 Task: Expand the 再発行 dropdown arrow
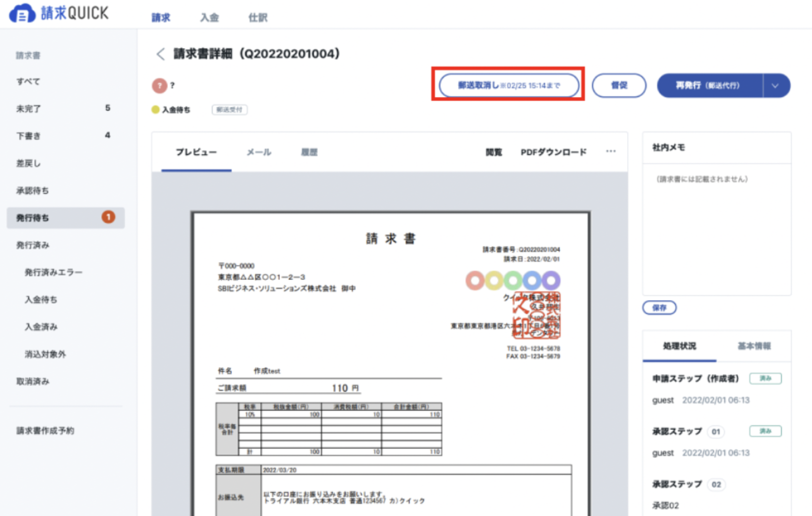pos(775,85)
